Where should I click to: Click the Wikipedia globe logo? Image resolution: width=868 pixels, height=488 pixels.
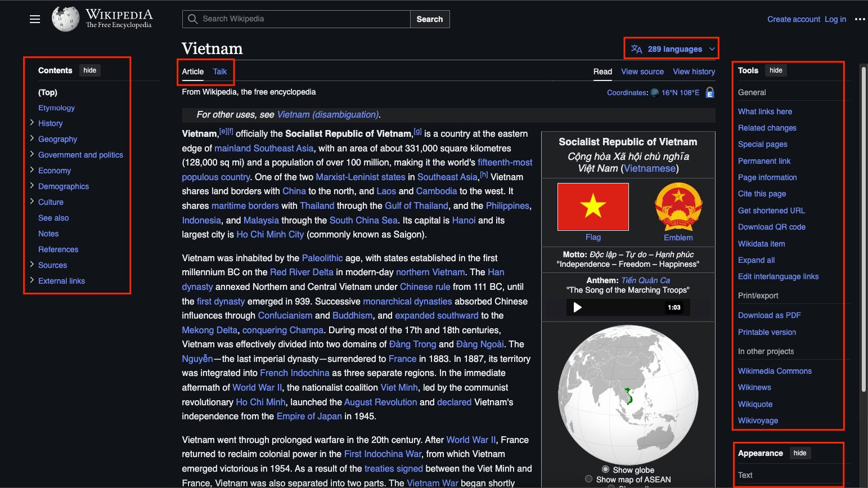66,19
